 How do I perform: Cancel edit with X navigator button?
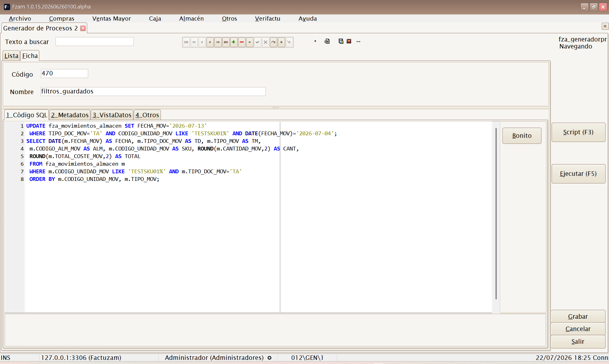(265, 42)
